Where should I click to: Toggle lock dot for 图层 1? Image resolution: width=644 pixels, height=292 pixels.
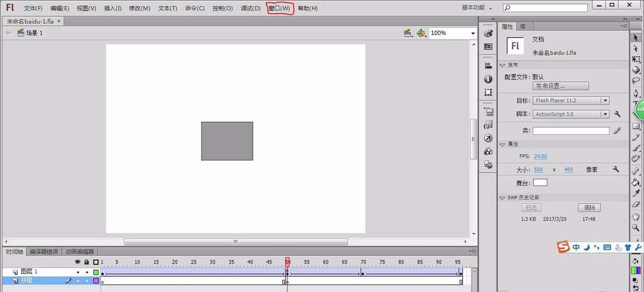tap(87, 272)
